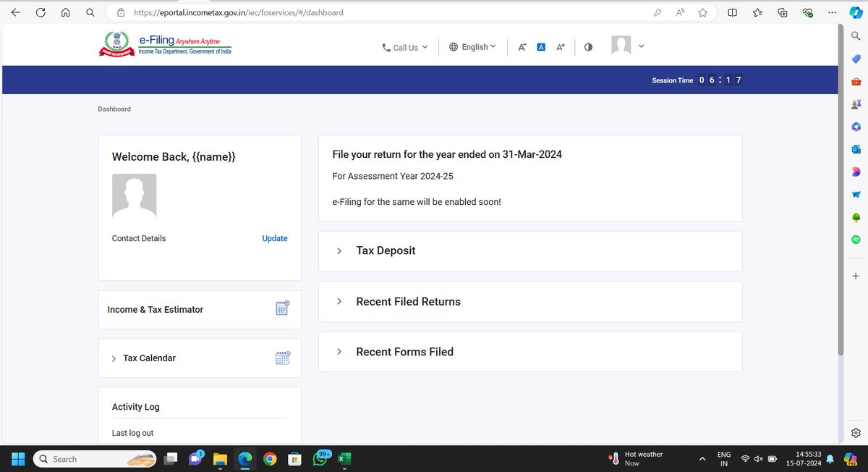Reset font size with the highlighted A button
The width and height of the screenshot is (868, 472).
pyautogui.click(x=540, y=47)
